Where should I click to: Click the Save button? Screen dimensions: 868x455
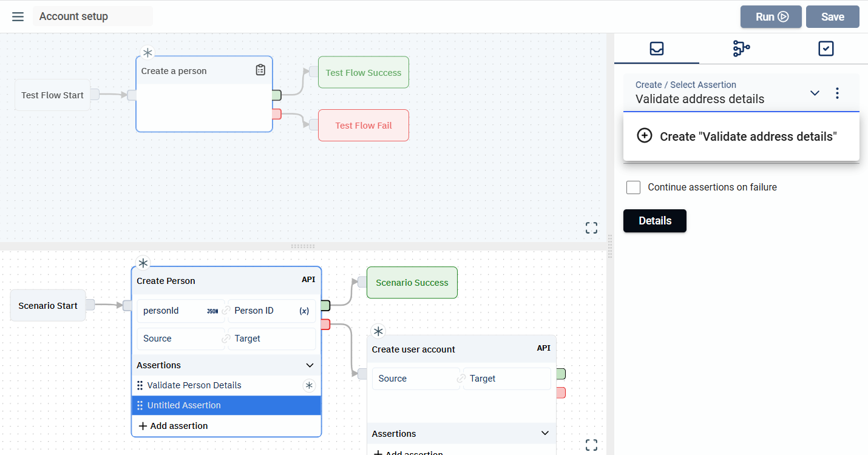(x=832, y=17)
